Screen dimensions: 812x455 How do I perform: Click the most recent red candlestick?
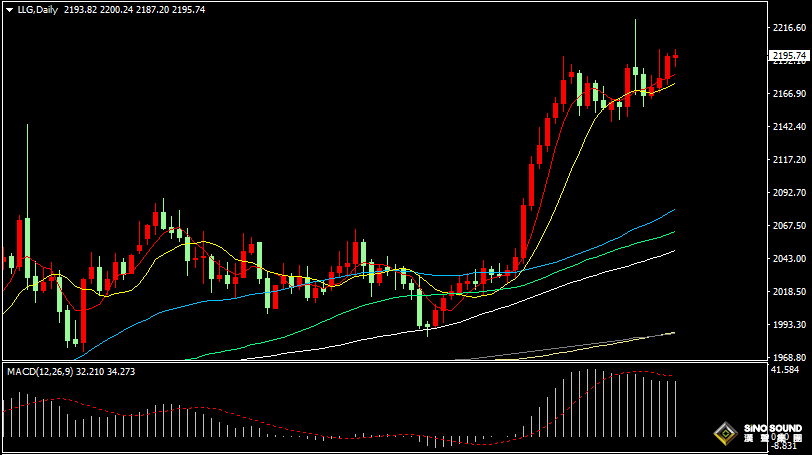tap(676, 58)
